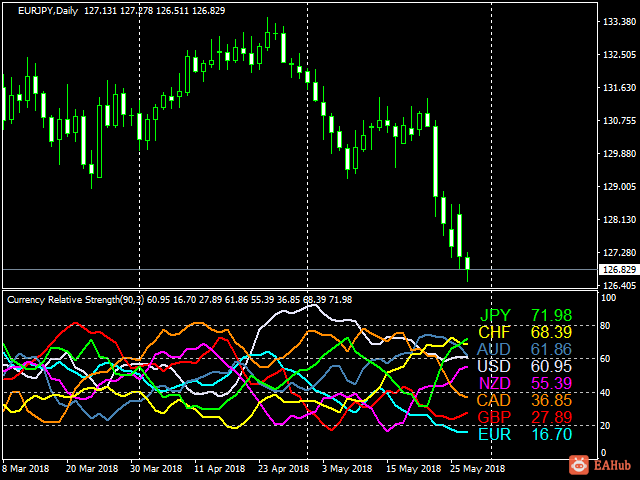The image size is (640, 480).
Task: Click the 25 May 2018 date label
Action: coord(478,469)
